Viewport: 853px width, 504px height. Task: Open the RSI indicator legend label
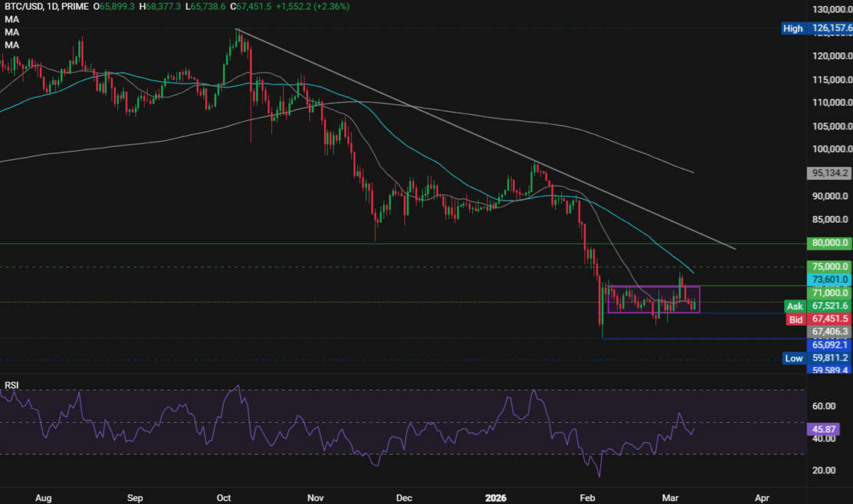11,384
